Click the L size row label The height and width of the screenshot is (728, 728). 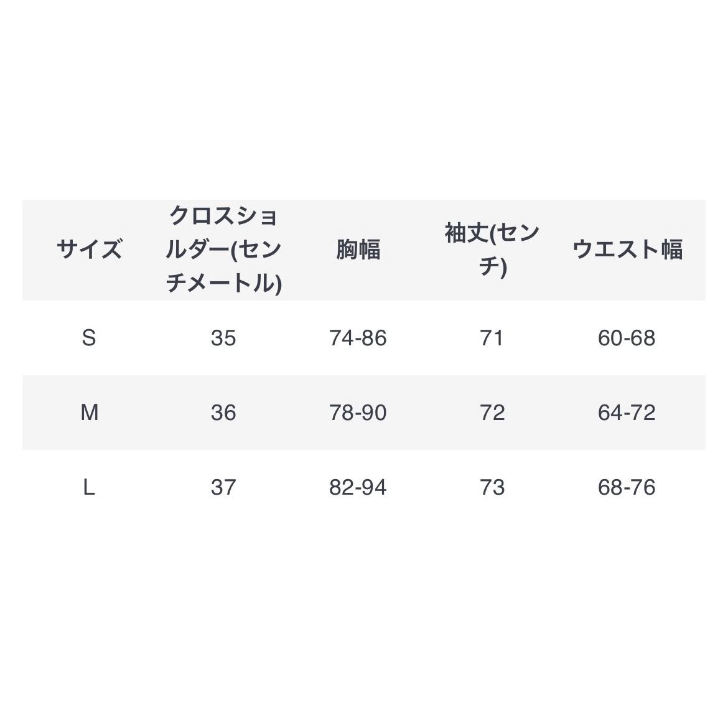click(x=89, y=487)
